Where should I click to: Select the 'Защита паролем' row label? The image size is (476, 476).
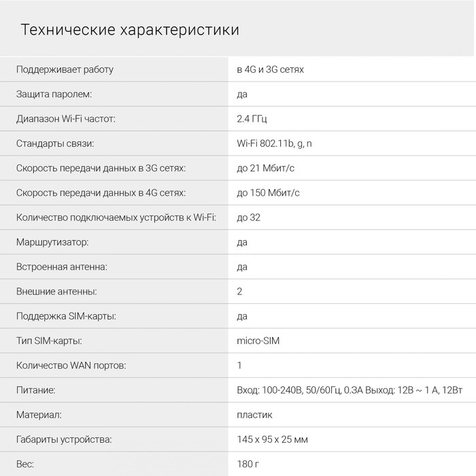pos(54,94)
